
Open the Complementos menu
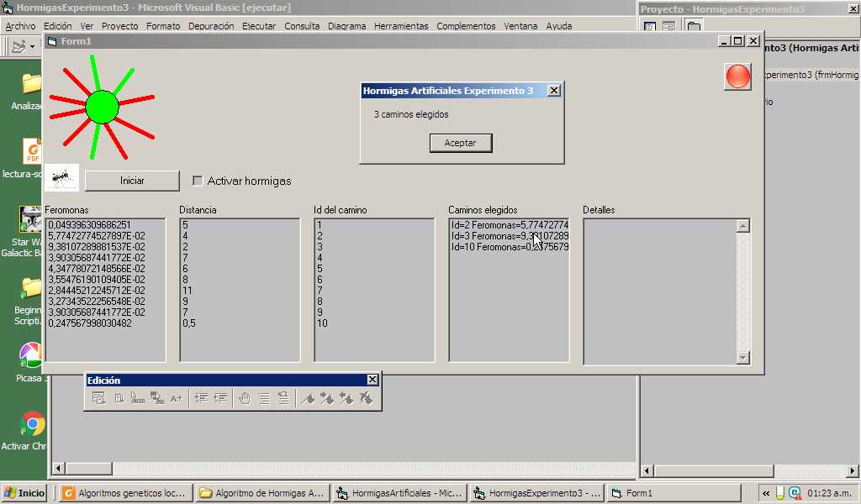(466, 26)
